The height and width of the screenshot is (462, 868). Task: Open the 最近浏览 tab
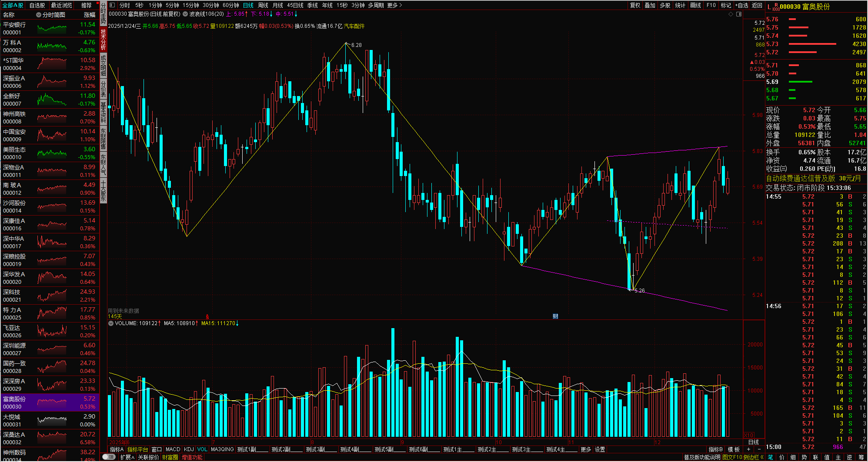pos(61,5)
